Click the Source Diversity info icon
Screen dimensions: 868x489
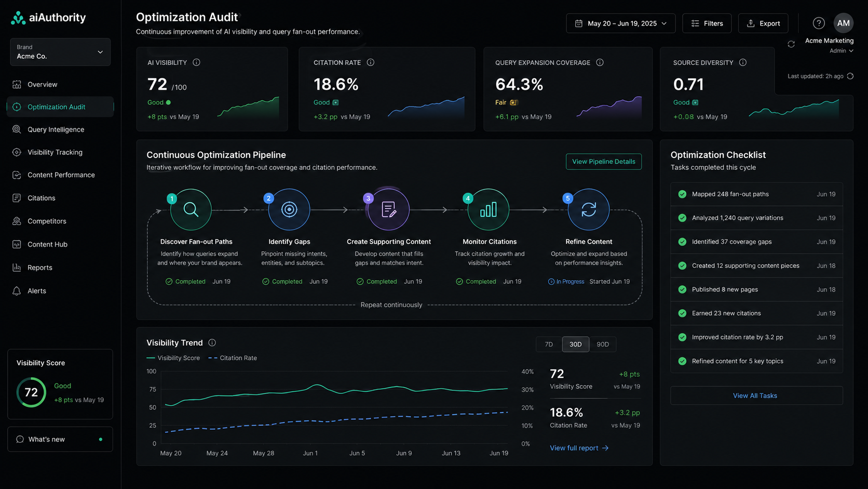(x=743, y=62)
